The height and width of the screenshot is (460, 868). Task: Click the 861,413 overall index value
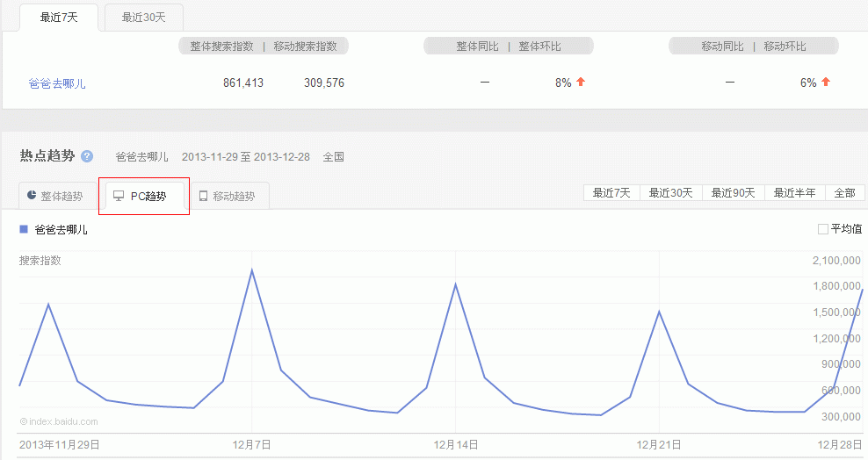point(243,83)
